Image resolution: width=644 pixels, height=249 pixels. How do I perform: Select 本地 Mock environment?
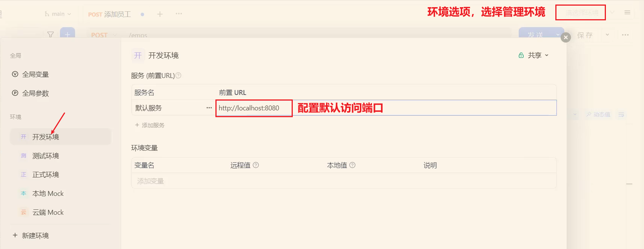[x=48, y=193]
